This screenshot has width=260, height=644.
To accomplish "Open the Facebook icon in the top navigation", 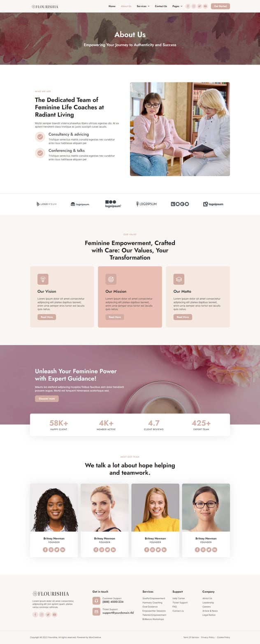I will click(188, 6).
